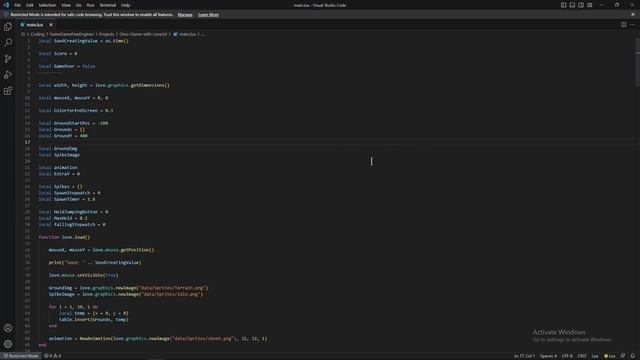Image resolution: width=640 pixels, height=360 pixels.
Task: Click the 'local SpawnTimer' line
Action: (x=67, y=199)
